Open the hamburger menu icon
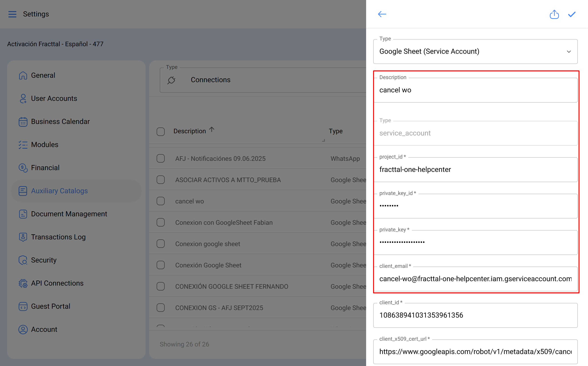588x366 pixels. 12,14
